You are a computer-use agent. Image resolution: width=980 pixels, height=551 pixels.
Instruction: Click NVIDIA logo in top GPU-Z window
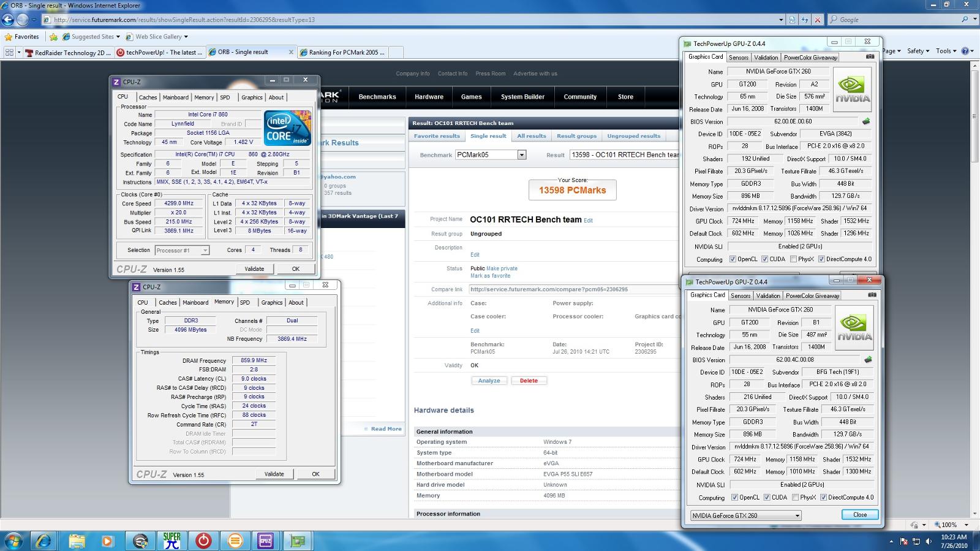tap(853, 89)
